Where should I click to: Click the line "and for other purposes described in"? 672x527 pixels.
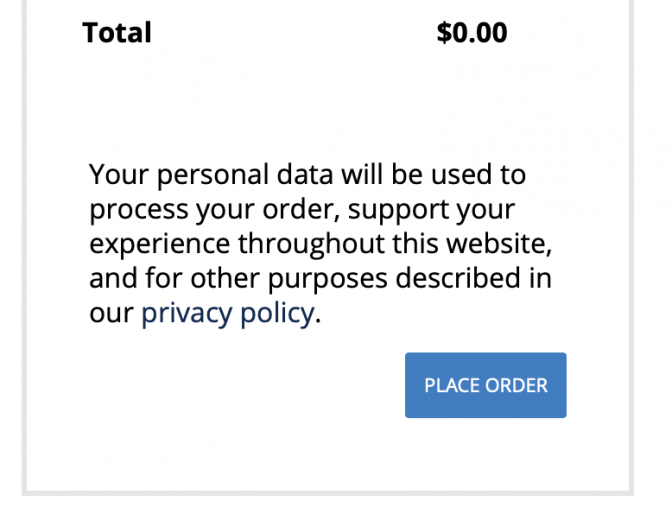(320, 278)
